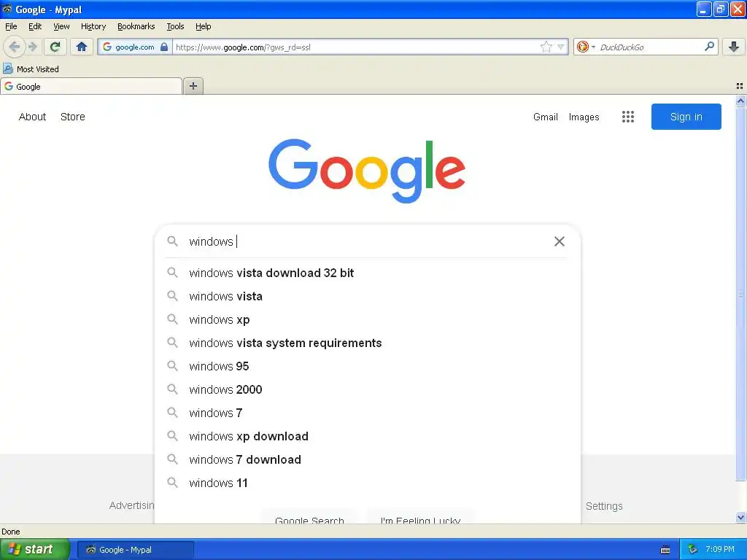Click the padlock site security icon
This screenshot has height=560, width=747.
(x=164, y=47)
